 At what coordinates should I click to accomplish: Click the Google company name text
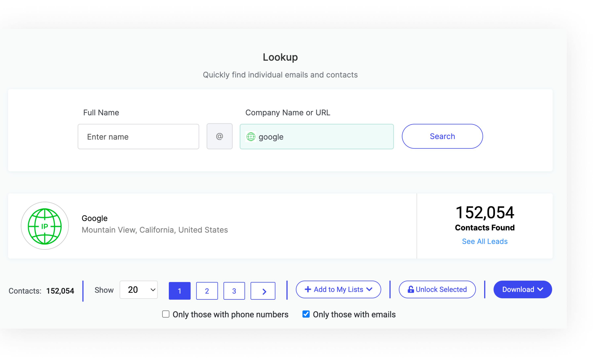tap(94, 218)
